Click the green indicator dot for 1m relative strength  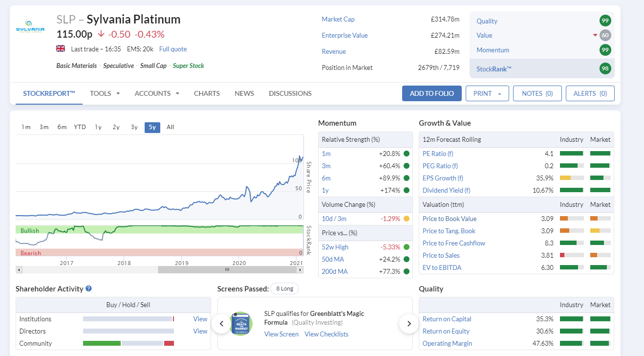click(x=407, y=154)
